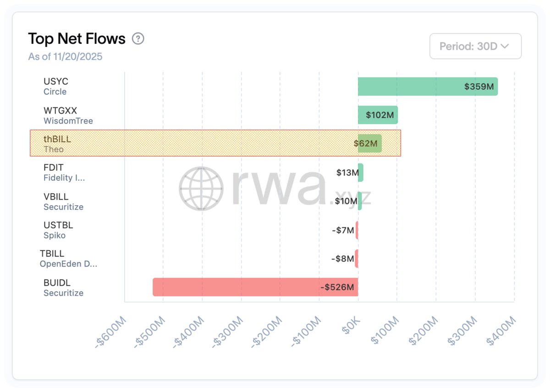Screen dimensions: 550x392
Task: Click the Spiko issuer name
Action: pos(55,235)
